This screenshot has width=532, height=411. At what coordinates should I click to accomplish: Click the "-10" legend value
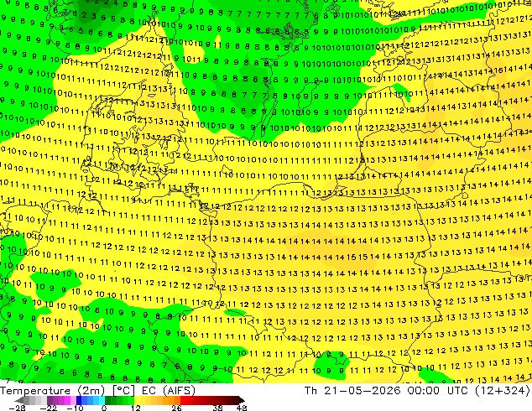pyautogui.click(x=75, y=408)
